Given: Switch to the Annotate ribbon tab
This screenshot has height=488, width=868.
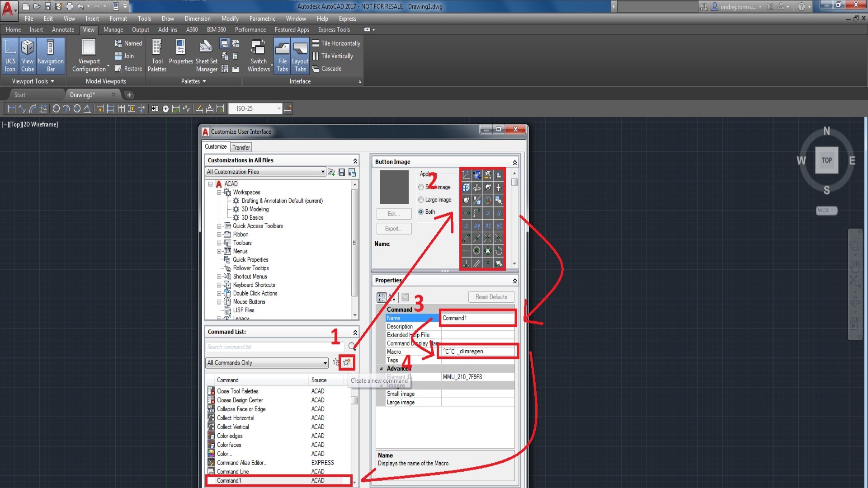Looking at the screenshot, I should [x=63, y=30].
